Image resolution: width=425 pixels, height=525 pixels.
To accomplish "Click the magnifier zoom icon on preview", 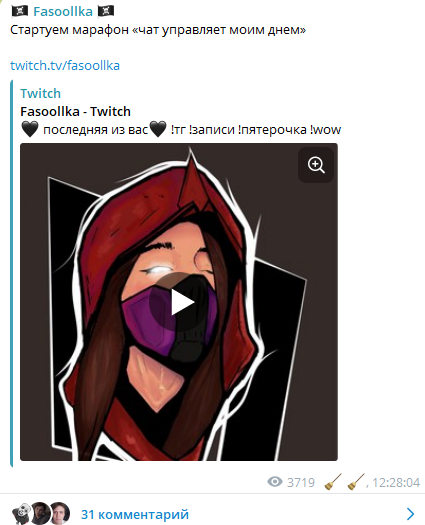I will [316, 165].
